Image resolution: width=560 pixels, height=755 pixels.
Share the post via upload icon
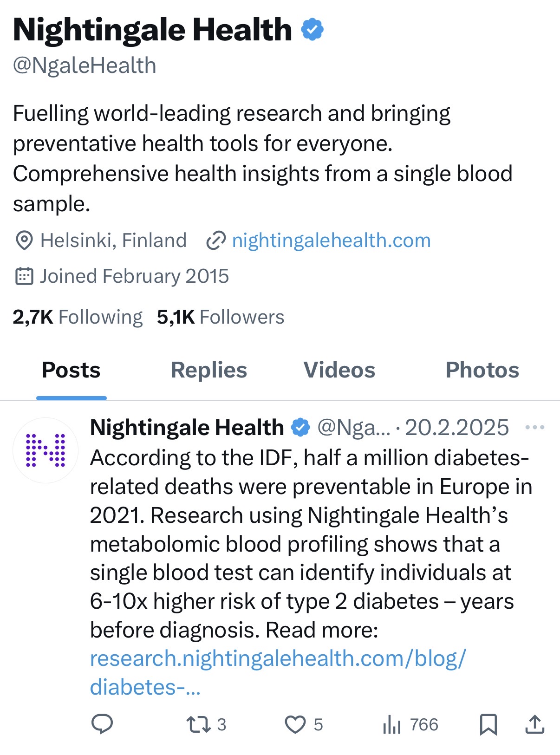534,724
